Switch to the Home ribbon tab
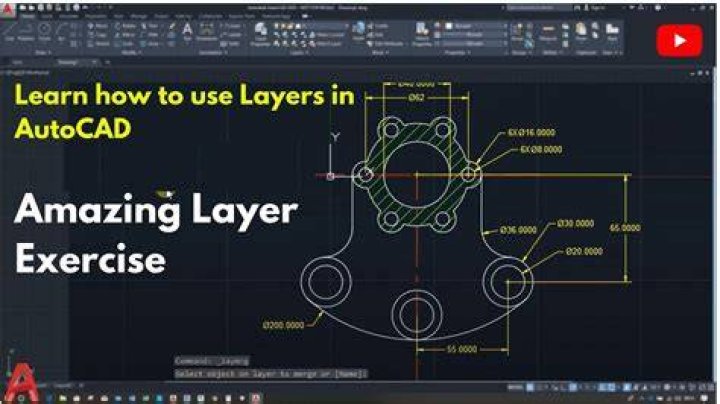720x404 pixels. click(x=28, y=17)
